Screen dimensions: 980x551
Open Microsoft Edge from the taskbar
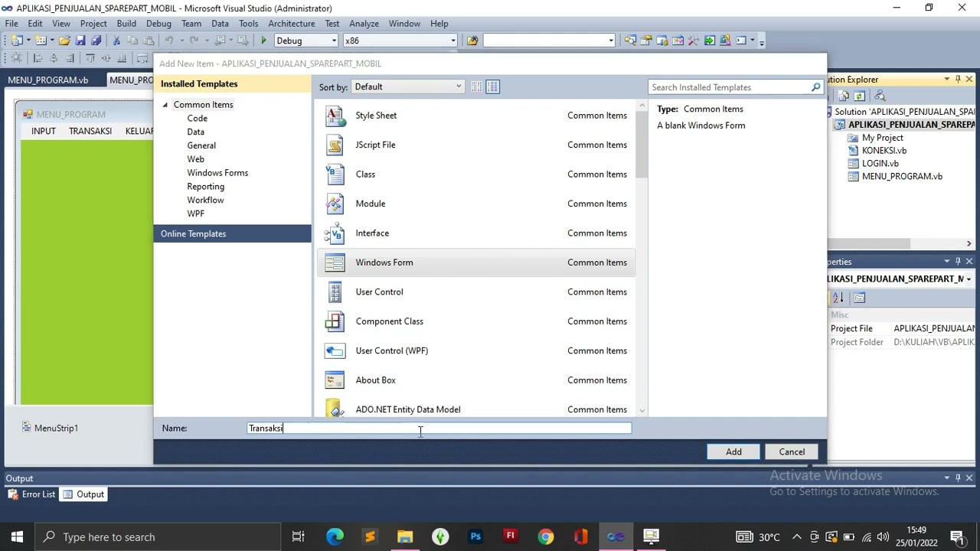[335, 536]
